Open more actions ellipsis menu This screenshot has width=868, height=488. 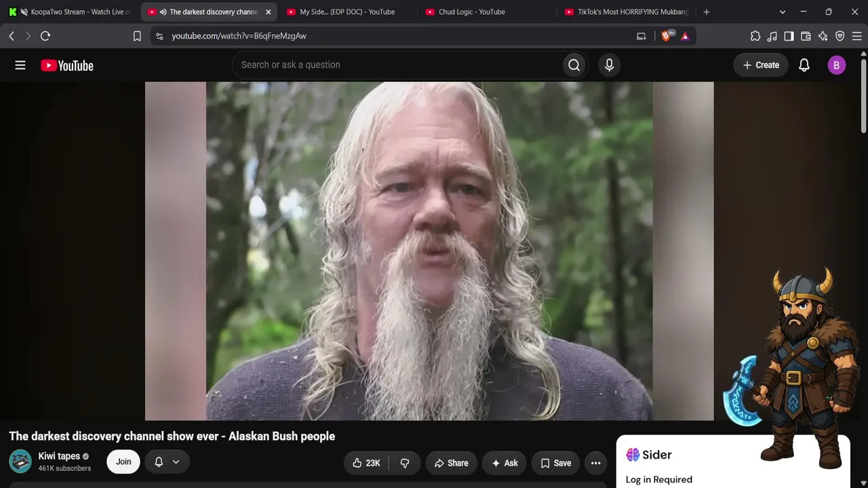(x=596, y=463)
